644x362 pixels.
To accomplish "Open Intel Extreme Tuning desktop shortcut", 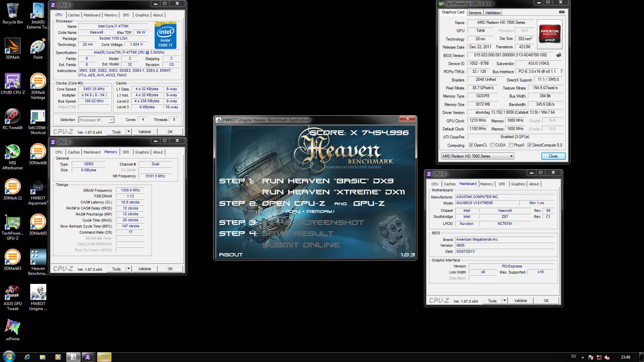I will click(x=38, y=16).
